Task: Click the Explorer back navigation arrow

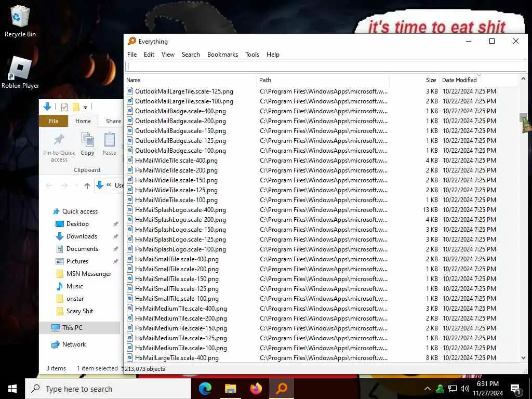Action: coord(49,185)
